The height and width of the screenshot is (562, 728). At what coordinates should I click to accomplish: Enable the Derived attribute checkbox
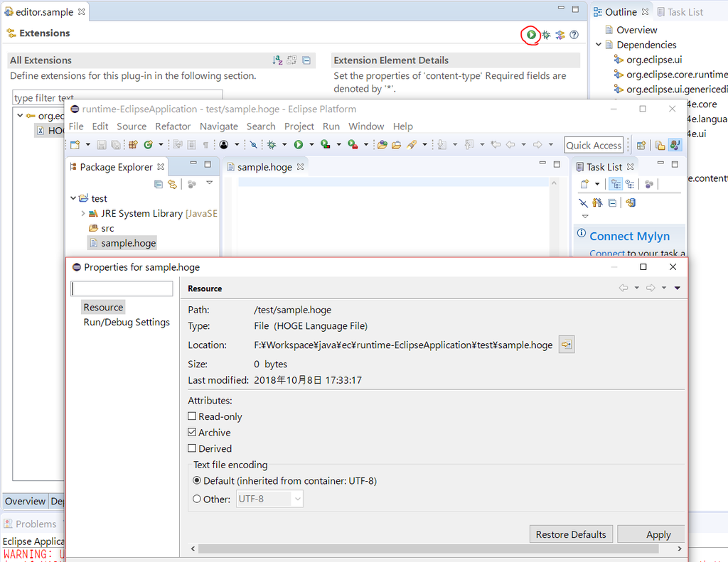click(192, 448)
